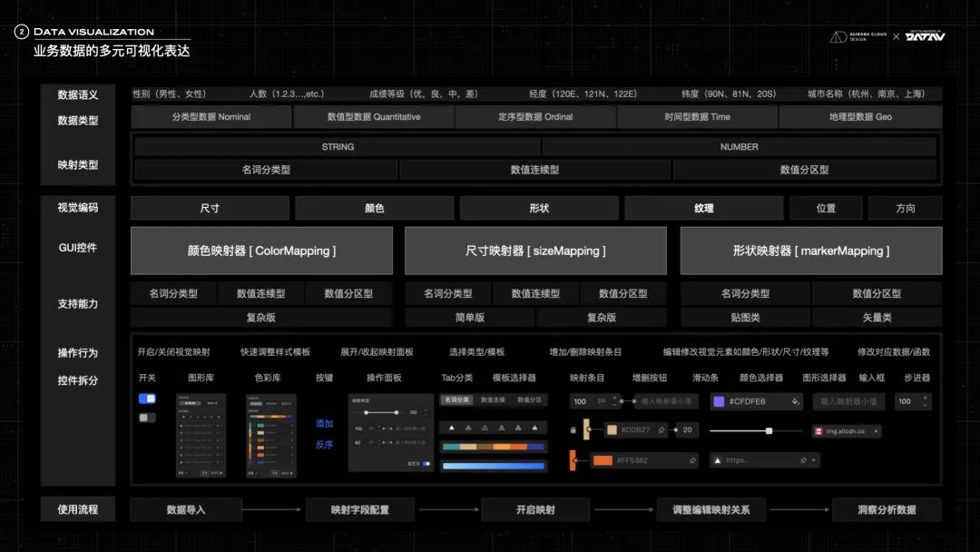980x552 pixels.
Task: Turn off the blue enabled switch
Action: 147,399
